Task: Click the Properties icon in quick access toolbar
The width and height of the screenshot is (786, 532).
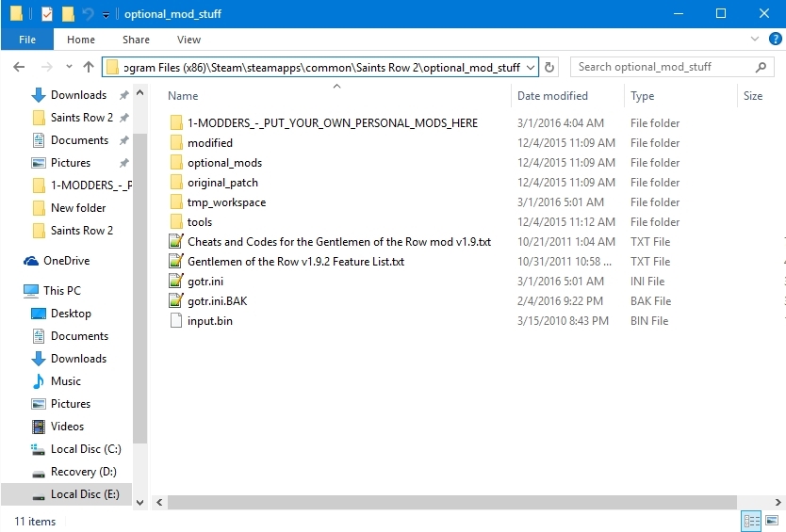Action: [46, 14]
